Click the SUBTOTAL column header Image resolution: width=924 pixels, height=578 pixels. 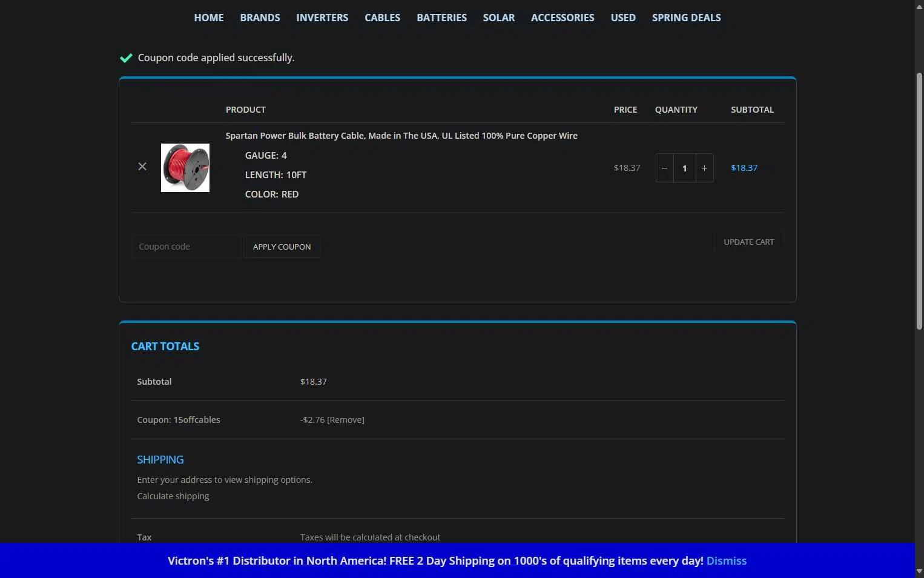tap(752, 110)
